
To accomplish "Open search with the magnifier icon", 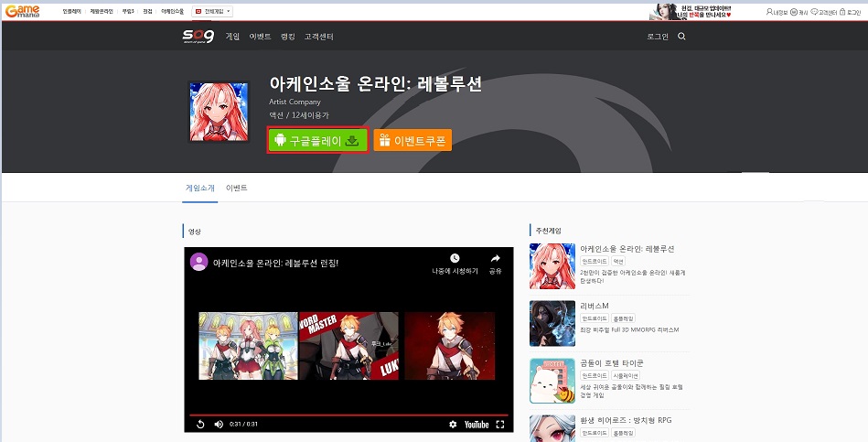I will pyautogui.click(x=681, y=37).
